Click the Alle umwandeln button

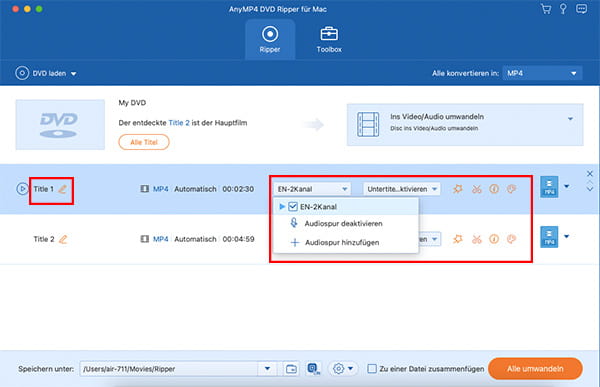tap(535, 369)
